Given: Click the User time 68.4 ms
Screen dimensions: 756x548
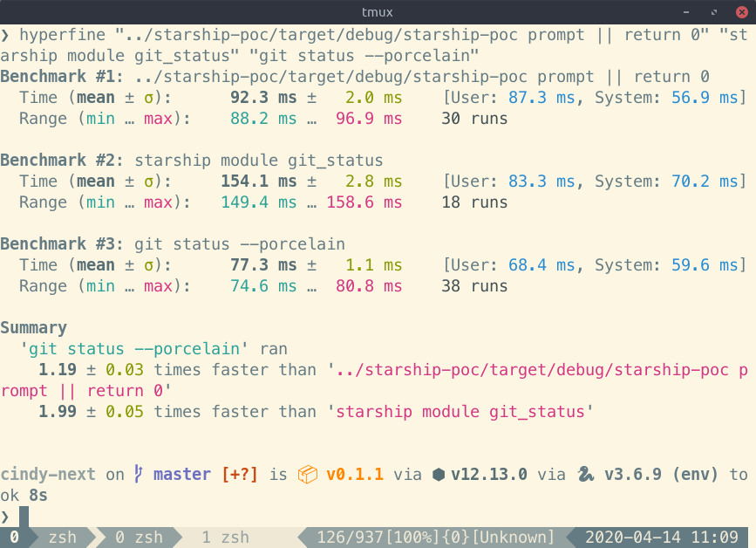Looking at the screenshot, I should 541,265.
